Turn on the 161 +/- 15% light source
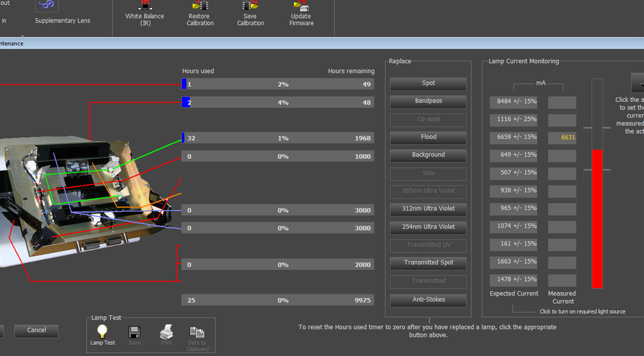This screenshot has height=356, width=644. pyautogui.click(x=513, y=244)
